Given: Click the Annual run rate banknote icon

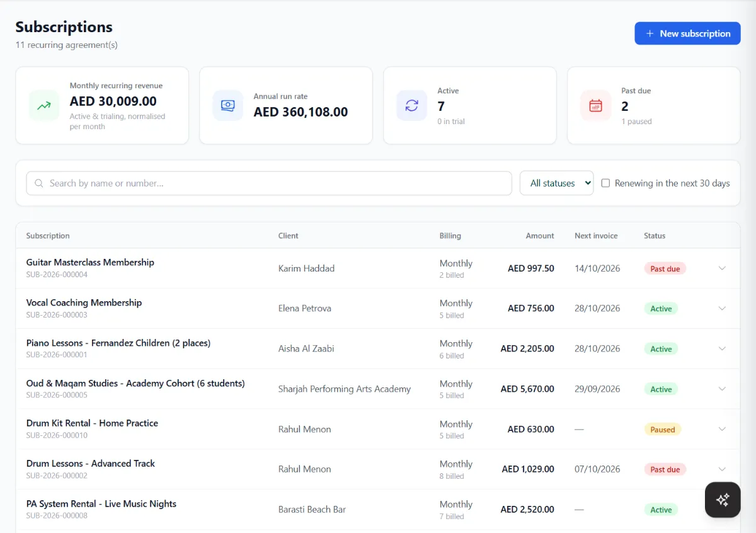Looking at the screenshot, I should (x=228, y=105).
